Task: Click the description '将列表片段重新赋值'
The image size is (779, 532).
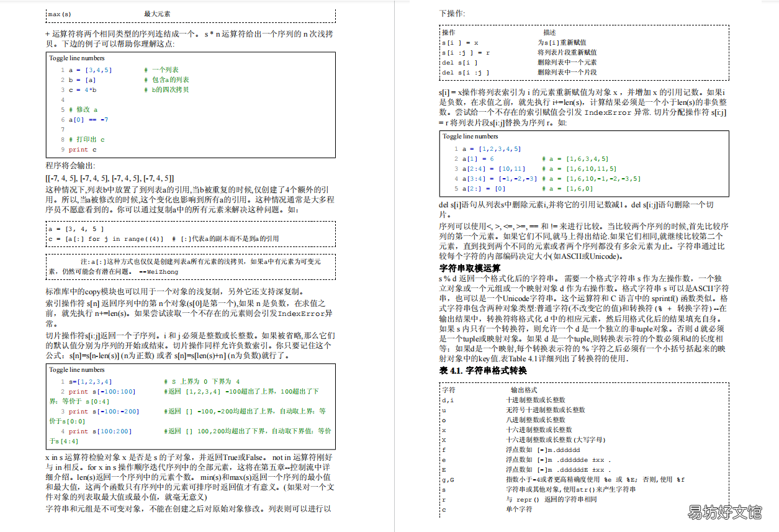Action: tap(567, 53)
